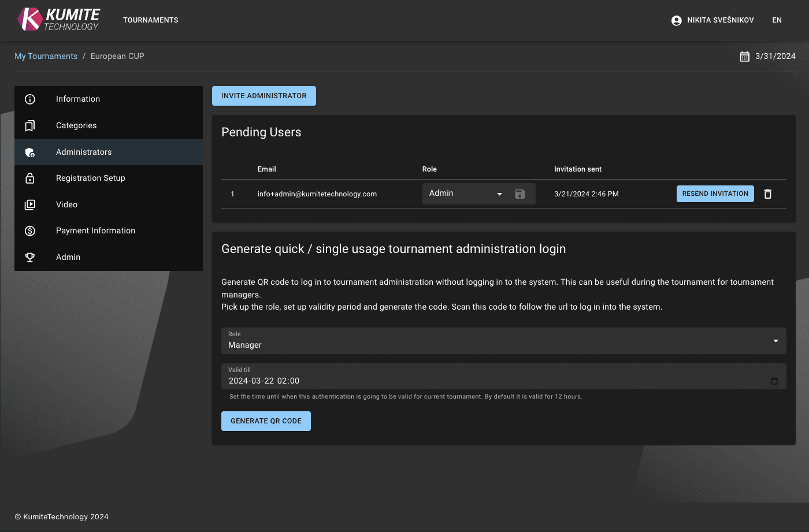This screenshot has width=809, height=532.
Task: Click the user account avatar icon
Action: [x=676, y=20]
